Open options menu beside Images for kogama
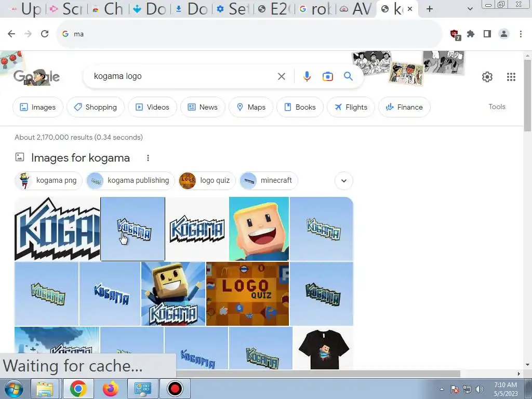 click(x=148, y=158)
